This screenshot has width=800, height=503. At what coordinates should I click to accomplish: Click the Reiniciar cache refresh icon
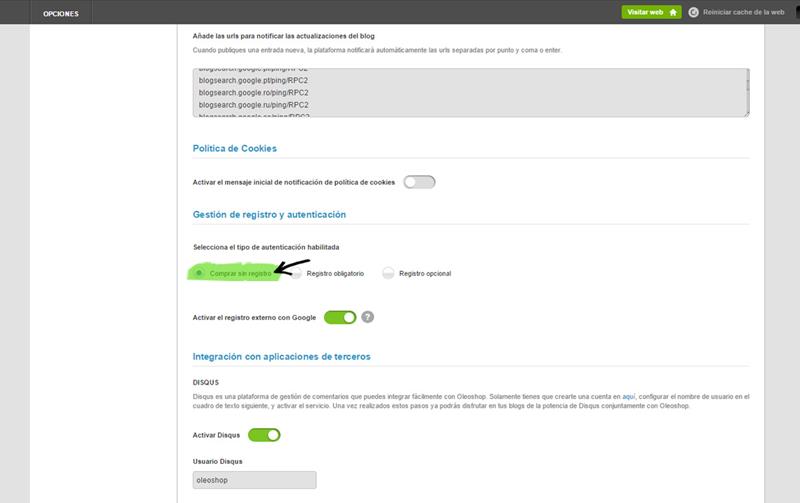pyautogui.click(x=694, y=12)
